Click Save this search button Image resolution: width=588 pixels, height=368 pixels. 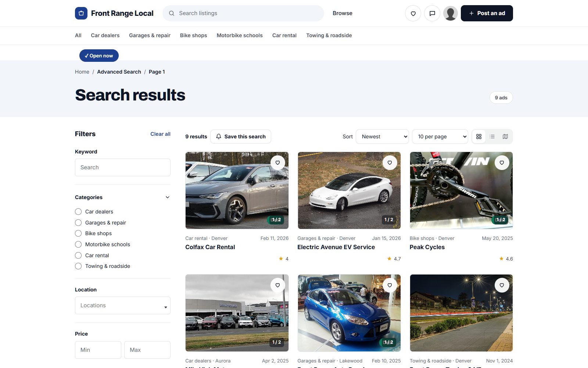[x=241, y=137]
